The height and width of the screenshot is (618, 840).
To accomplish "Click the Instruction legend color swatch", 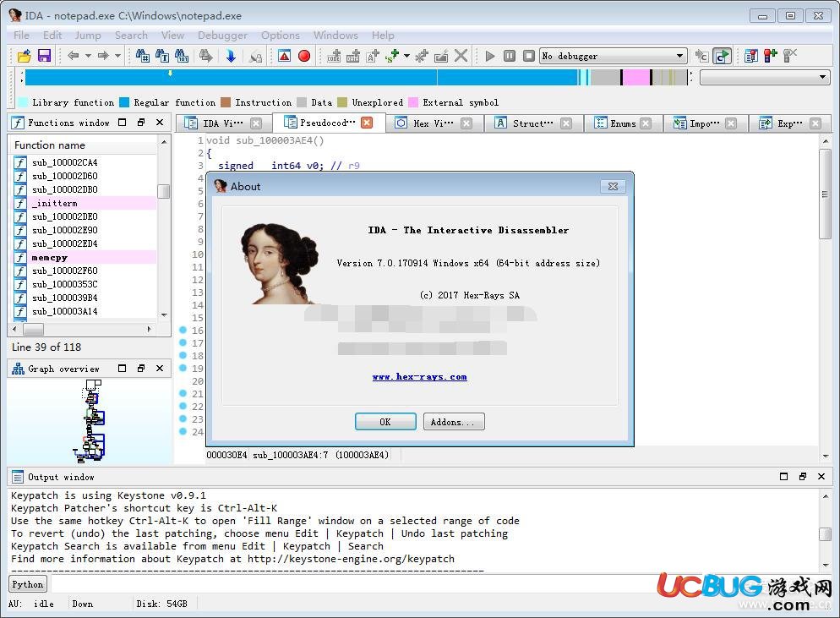I will pyautogui.click(x=226, y=102).
